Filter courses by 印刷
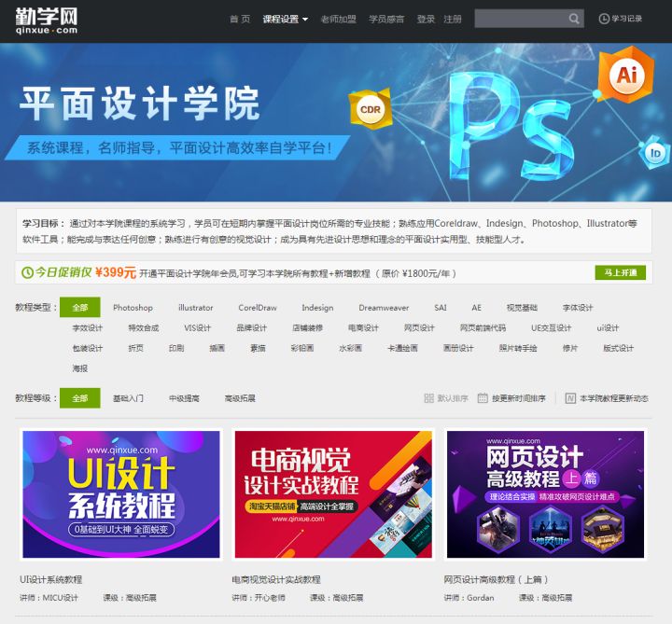The width and height of the screenshot is (672, 624). 176,348
